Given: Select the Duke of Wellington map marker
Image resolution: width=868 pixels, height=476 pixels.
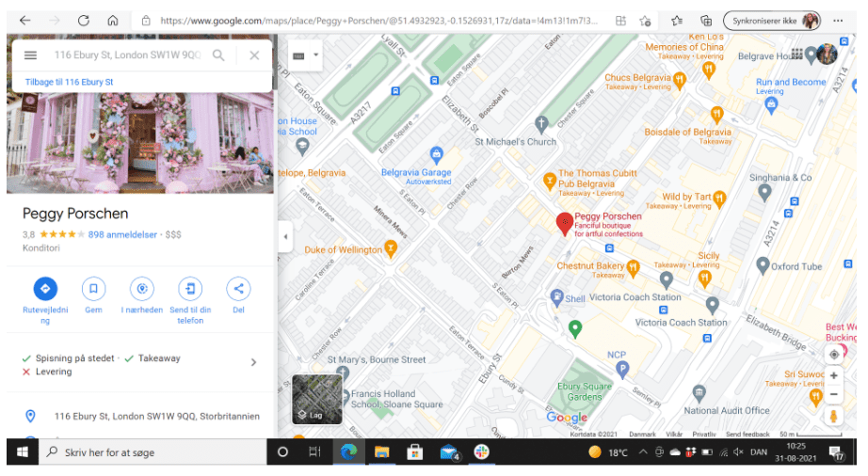Looking at the screenshot, I should click(x=391, y=248).
